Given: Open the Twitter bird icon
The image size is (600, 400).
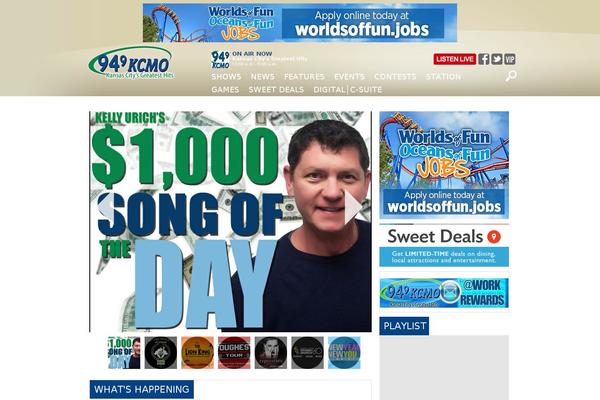Looking at the screenshot, I should tap(497, 59).
